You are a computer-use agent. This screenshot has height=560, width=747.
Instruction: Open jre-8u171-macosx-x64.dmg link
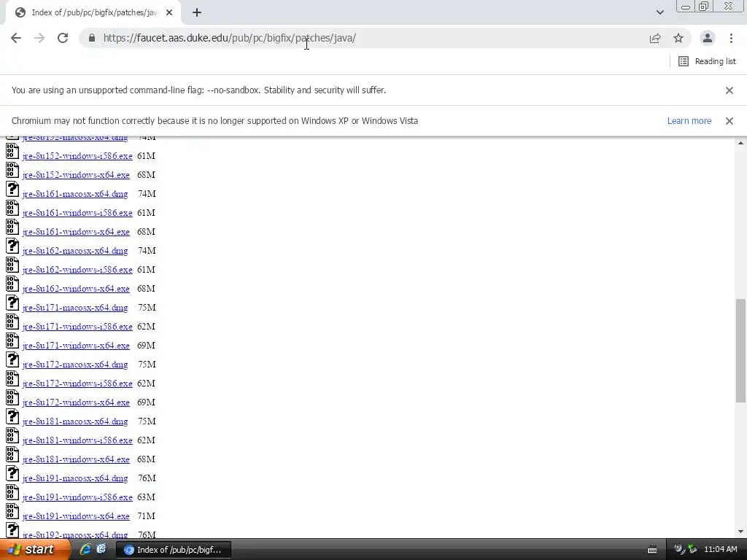[x=75, y=308]
